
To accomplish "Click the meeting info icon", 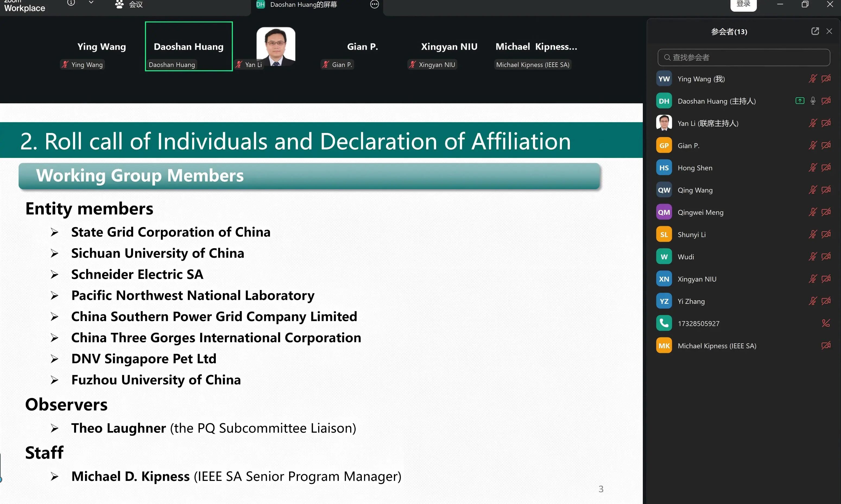I will coord(71,3).
